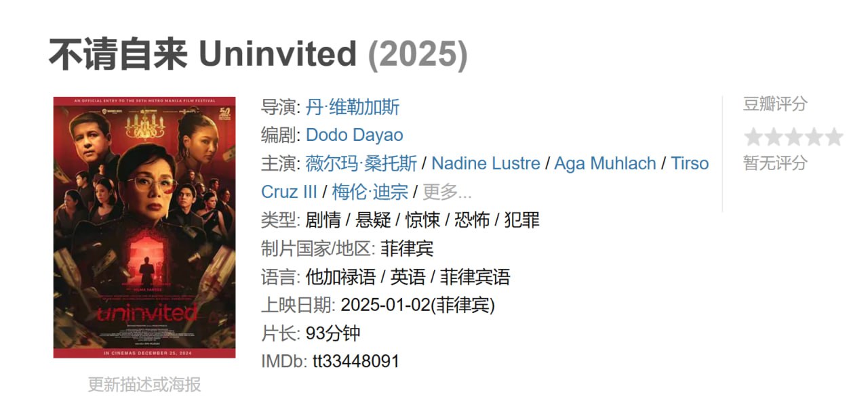Click the third rating star
The image size is (868, 420).
point(793,138)
